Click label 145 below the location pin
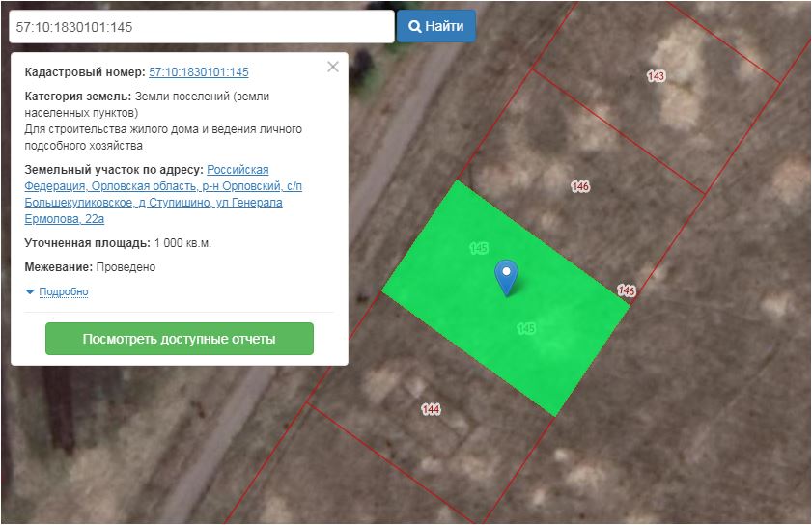The image size is (812, 525). point(526,329)
